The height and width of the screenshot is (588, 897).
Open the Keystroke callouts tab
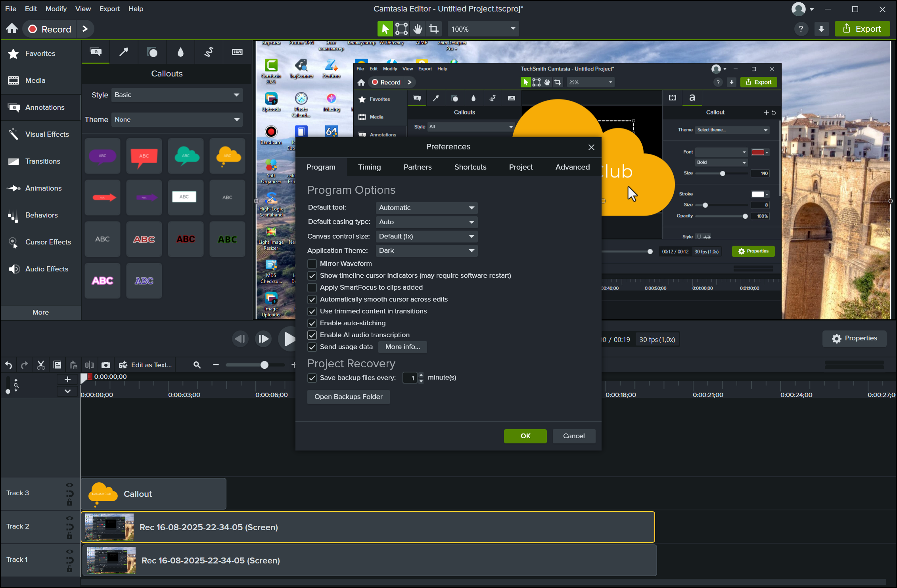pyautogui.click(x=237, y=52)
